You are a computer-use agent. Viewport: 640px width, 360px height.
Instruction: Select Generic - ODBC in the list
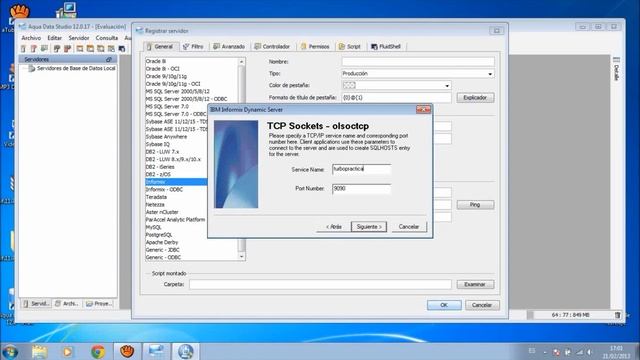tap(163, 258)
